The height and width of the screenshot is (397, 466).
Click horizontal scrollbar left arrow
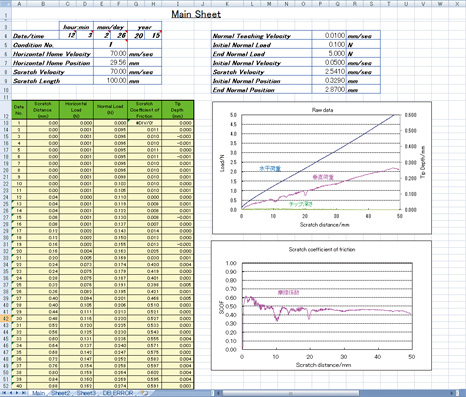218,393
